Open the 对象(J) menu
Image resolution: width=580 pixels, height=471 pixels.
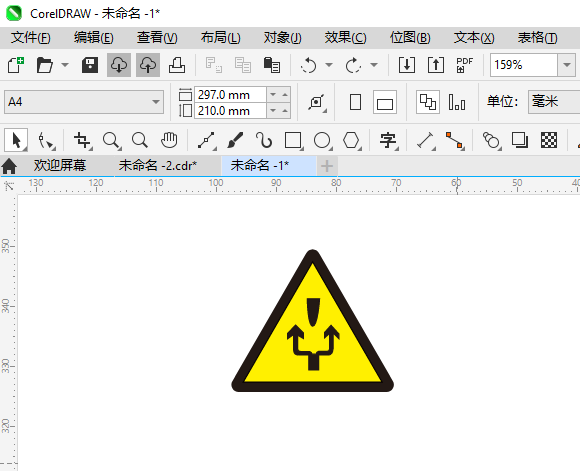point(283,38)
